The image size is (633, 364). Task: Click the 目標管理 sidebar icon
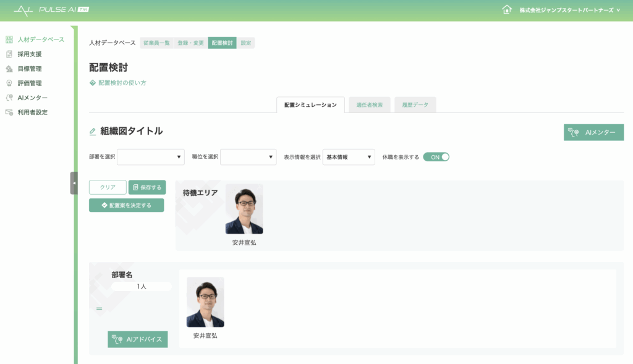tap(9, 69)
